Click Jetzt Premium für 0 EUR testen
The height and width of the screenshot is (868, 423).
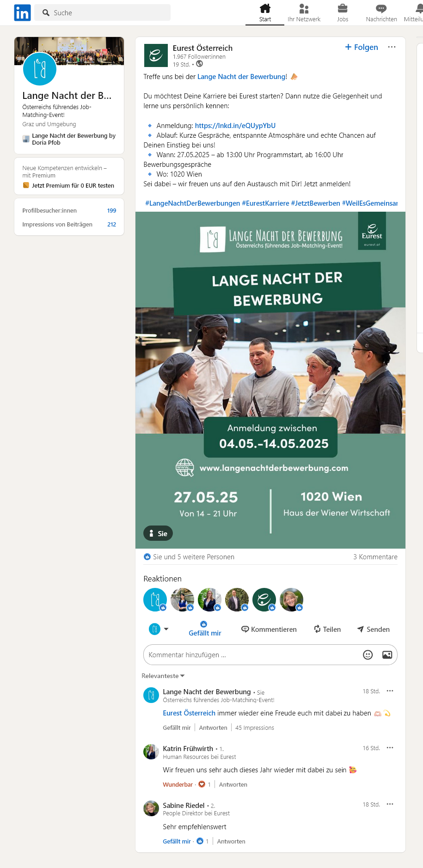(68, 186)
